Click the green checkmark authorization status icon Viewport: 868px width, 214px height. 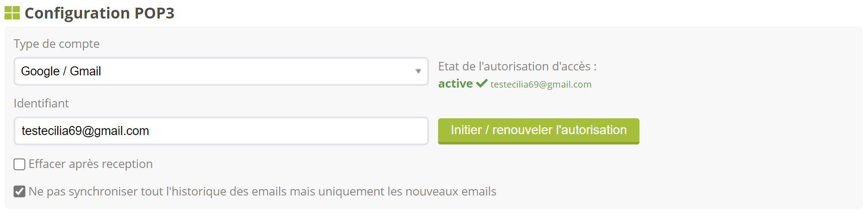482,84
